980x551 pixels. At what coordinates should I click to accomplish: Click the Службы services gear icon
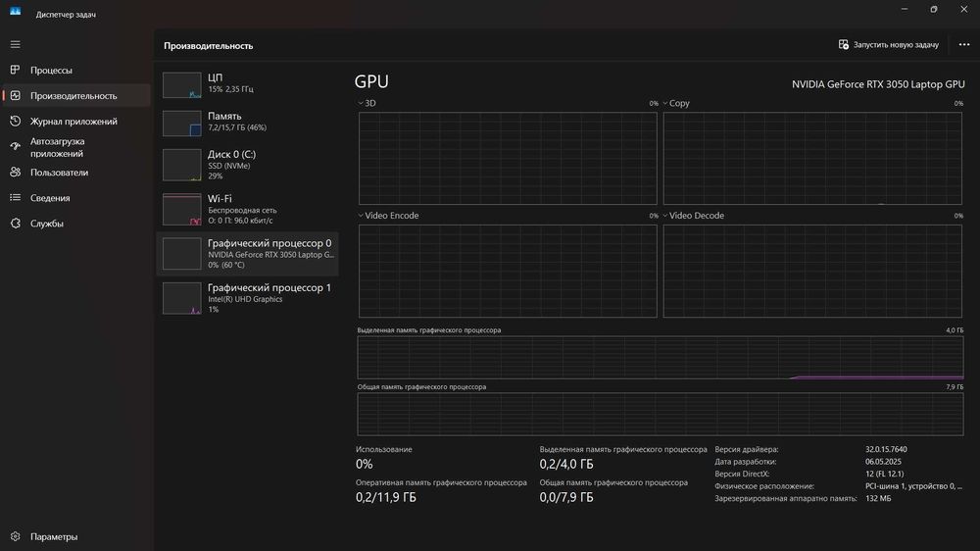click(x=15, y=224)
